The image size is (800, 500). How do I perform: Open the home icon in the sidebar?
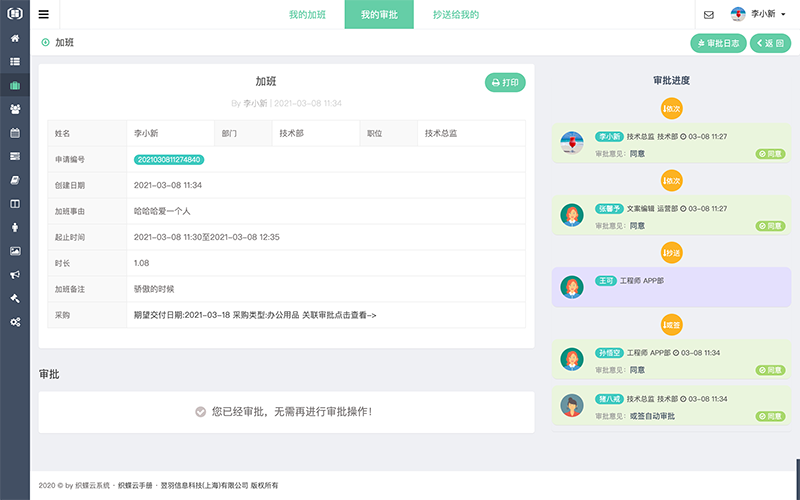[15, 38]
